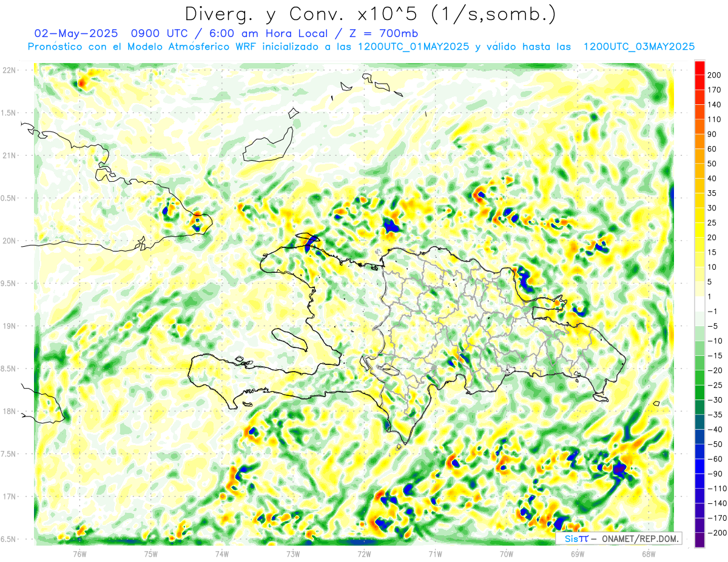
Task: Click the red swatch above the 200 label
Action: click(x=699, y=68)
